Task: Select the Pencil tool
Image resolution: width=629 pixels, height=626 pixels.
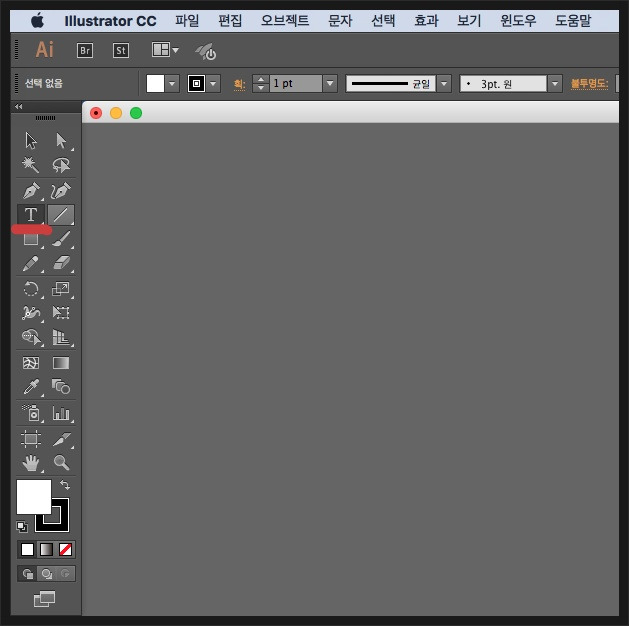Action: point(31,264)
